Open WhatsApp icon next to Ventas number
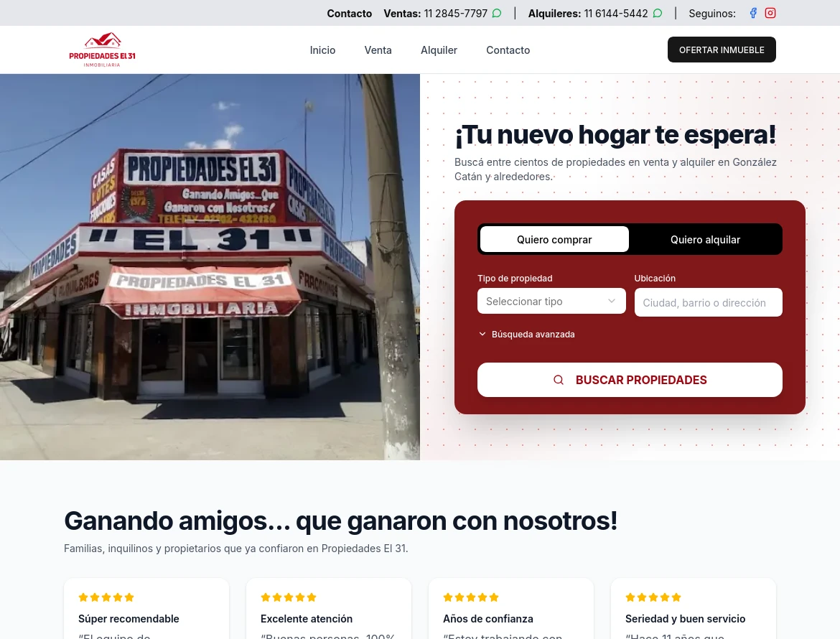 point(497,14)
